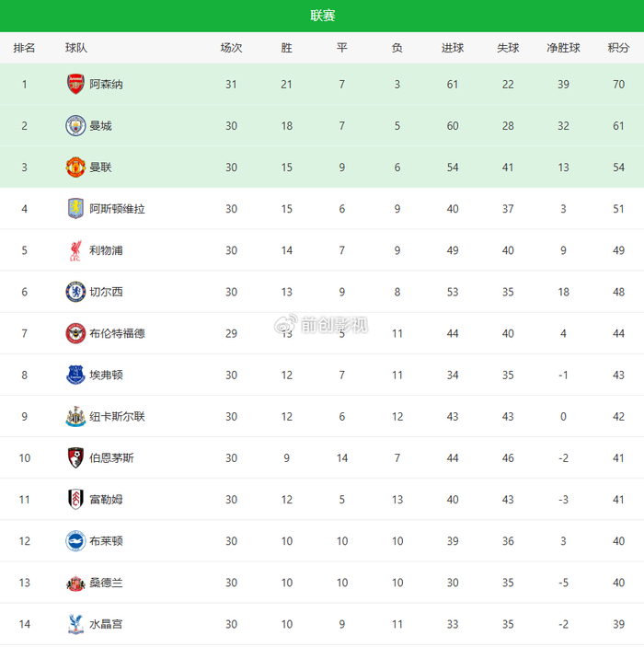Open the 富勒姆 team link

[x=106, y=500]
